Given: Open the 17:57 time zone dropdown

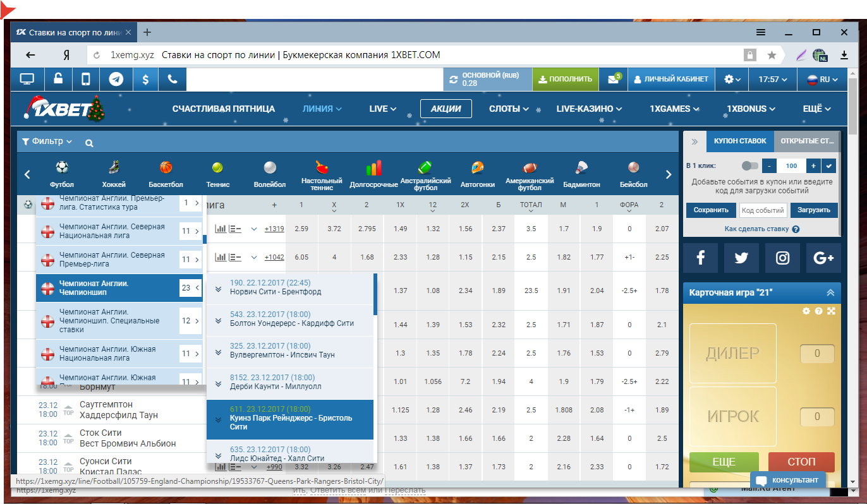Looking at the screenshot, I should 773,80.
